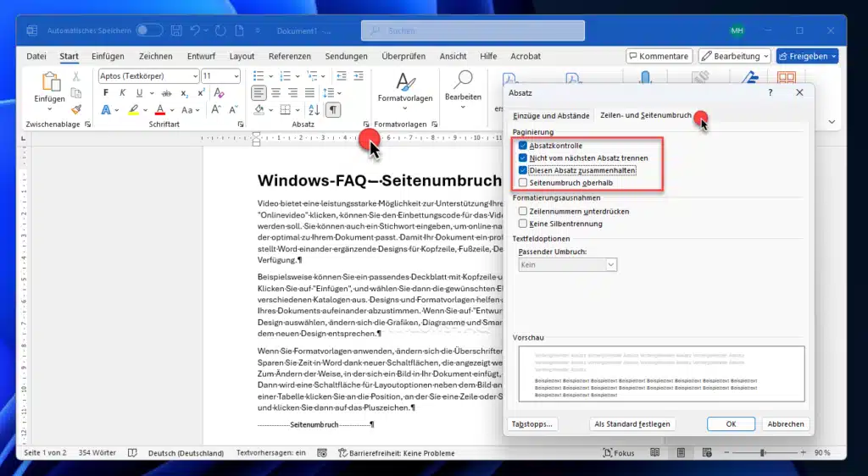Uncheck Absatzkontrolle checkbox
Screen dimensions: 868x476
(522, 146)
